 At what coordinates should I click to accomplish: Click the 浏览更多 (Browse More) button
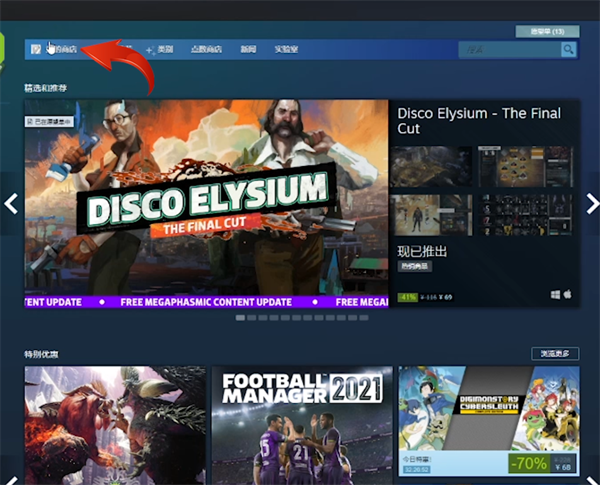click(x=555, y=353)
